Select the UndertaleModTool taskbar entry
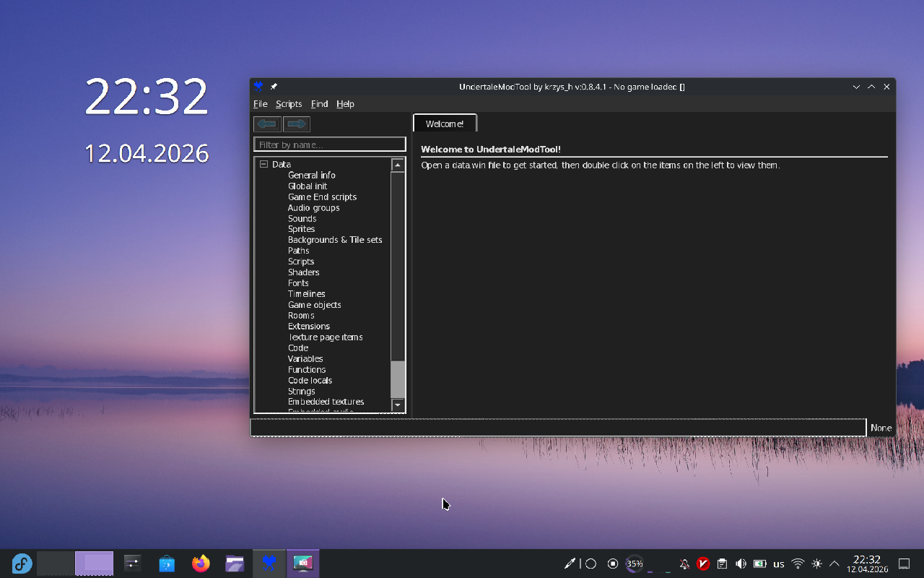The image size is (924, 578). coord(269,564)
